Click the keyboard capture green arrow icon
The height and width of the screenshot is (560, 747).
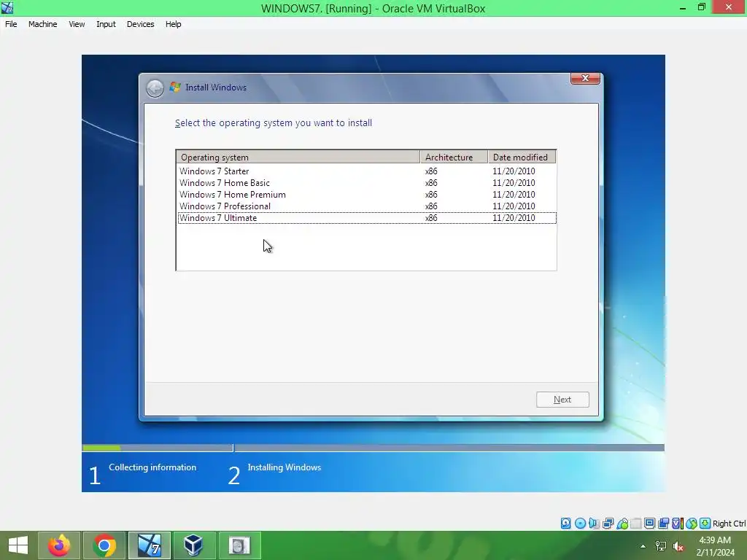tap(705, 524)
